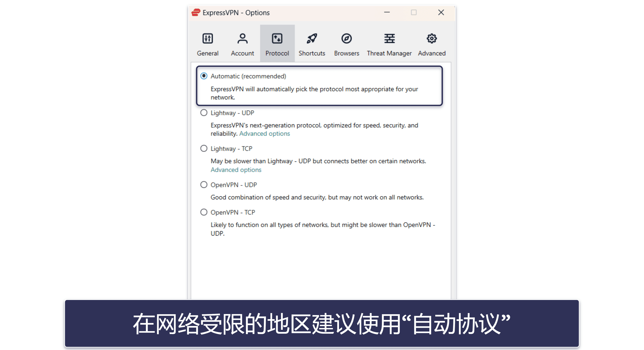Screen dimensions: 644x350
Task: Open the Browsers compass icon
Action: click(x=346, y=38)
